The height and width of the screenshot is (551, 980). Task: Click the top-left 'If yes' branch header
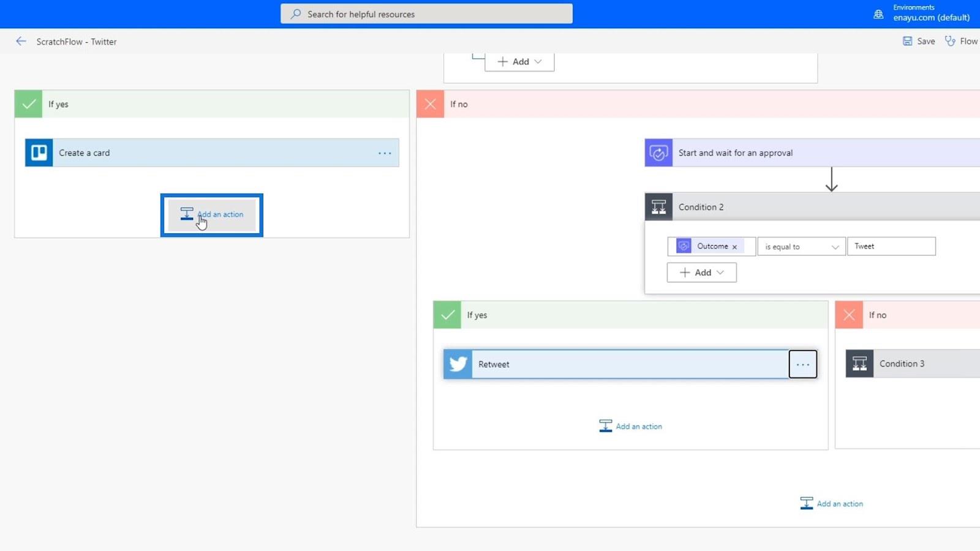[212, 104]
